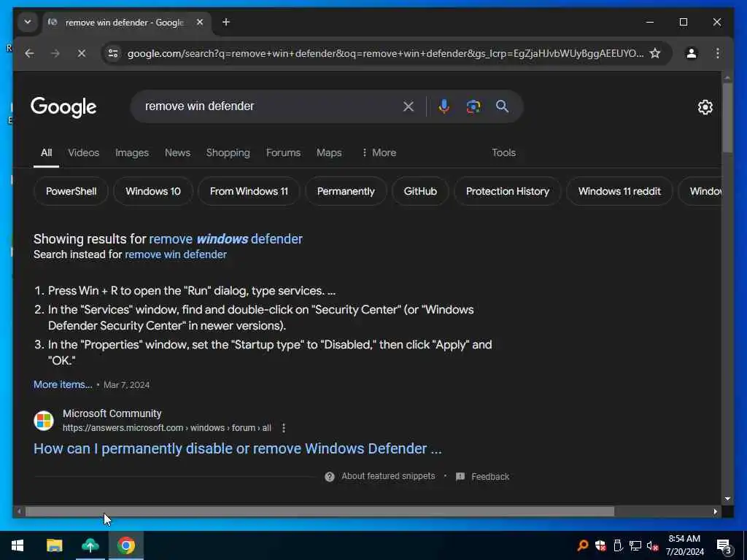
Task: Search by image with Lens icon
Action: (x=473, y=106)
